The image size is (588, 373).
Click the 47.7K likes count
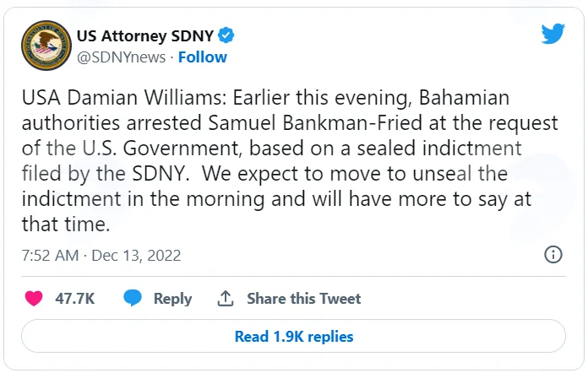pyautogui.click(x=74, y=299)
